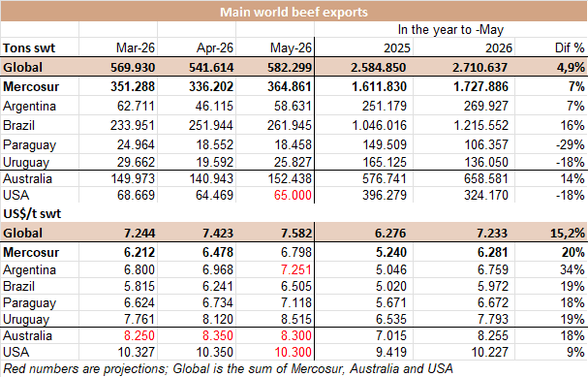
Task: Select red Argentina projection 7.251
Action: 296,269
